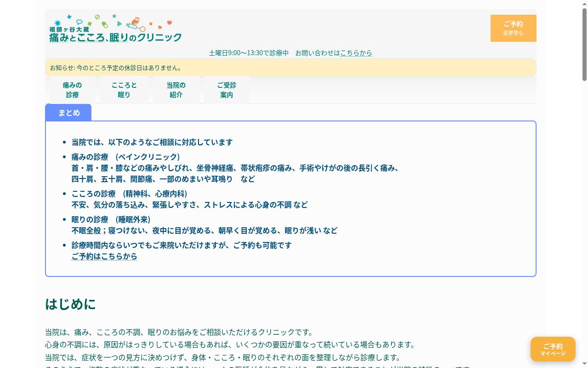588x368 pixels.
Task: Click the 四十肩、五十肩、関節痛 line of text
Action: [163, 179]
